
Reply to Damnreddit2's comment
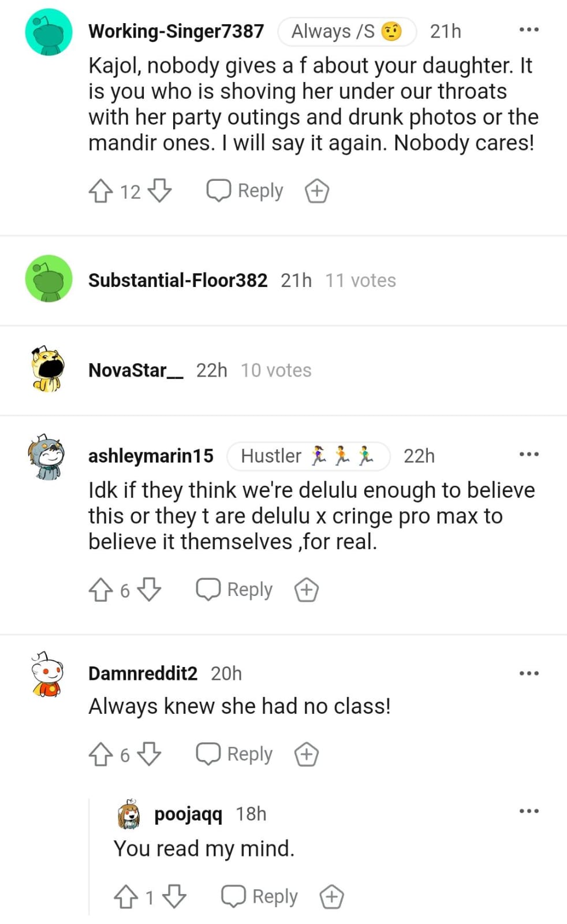[x=234, y=754]
